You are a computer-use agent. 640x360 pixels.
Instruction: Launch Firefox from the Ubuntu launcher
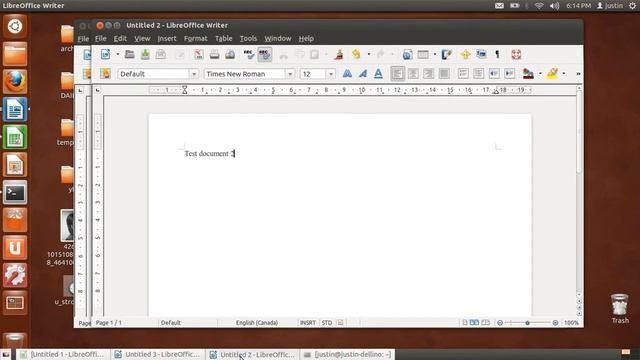point(15,81)
